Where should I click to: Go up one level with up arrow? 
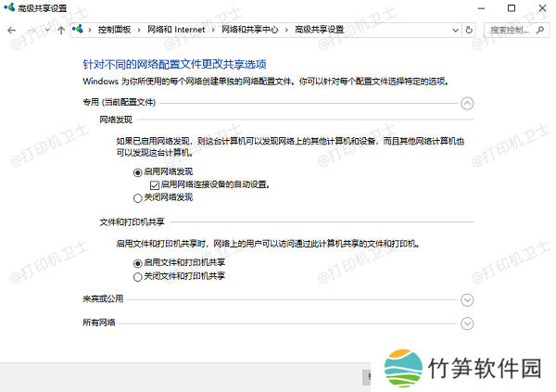(x=61, y=30)
